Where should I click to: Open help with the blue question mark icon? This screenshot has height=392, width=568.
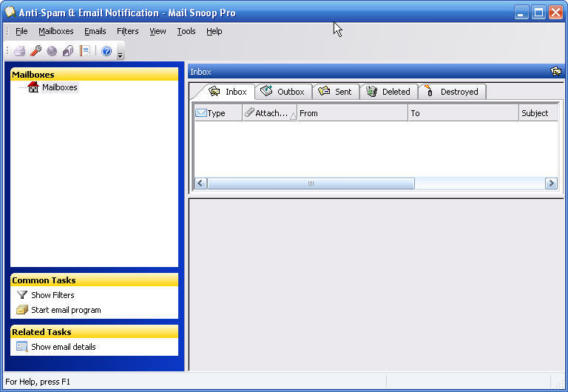click(106, 51)
